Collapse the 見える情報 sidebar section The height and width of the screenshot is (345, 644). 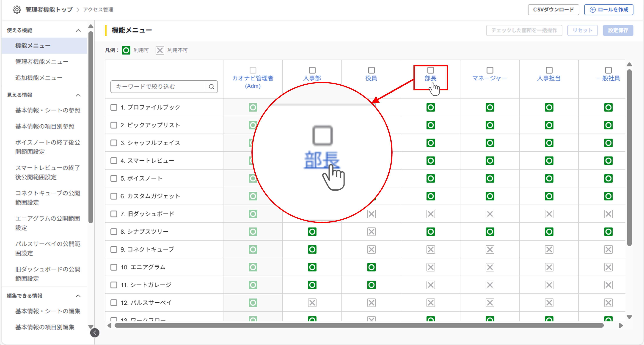pos(78,95)
